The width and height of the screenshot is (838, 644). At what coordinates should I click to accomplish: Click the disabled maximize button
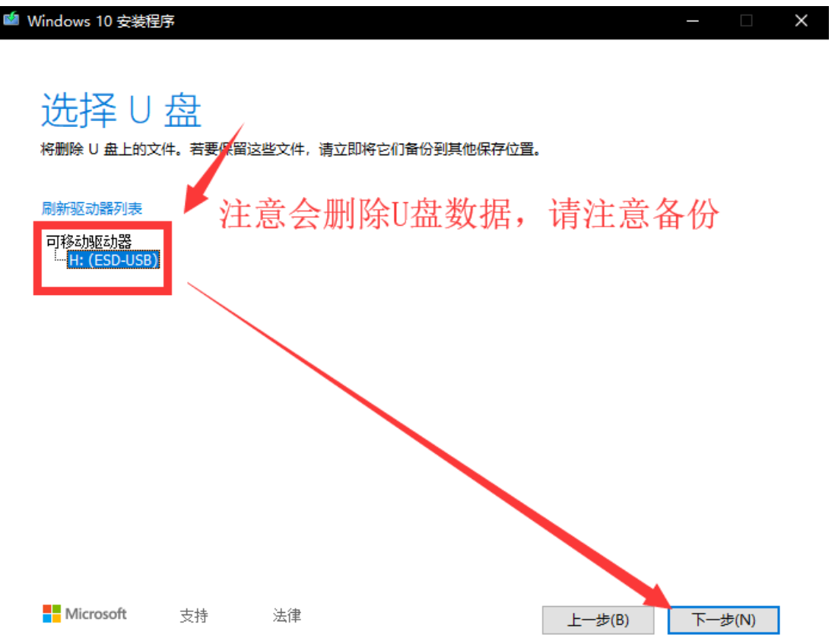coord(746,21)
